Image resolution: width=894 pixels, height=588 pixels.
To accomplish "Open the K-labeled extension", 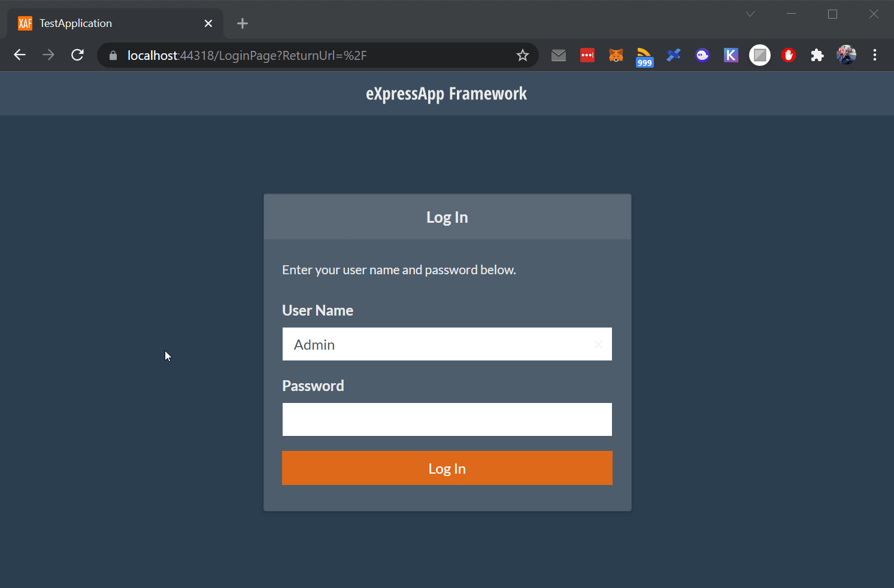I will pos(731,55).
